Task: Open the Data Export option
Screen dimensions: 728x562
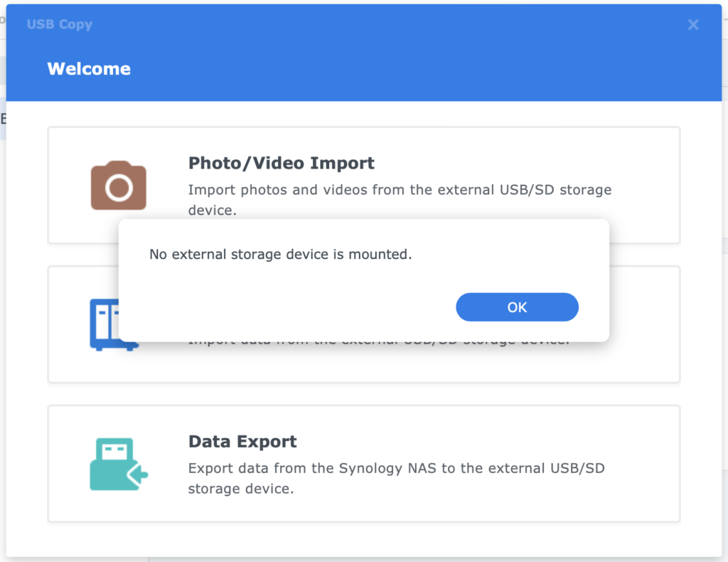Action: (x=364, y=463)
